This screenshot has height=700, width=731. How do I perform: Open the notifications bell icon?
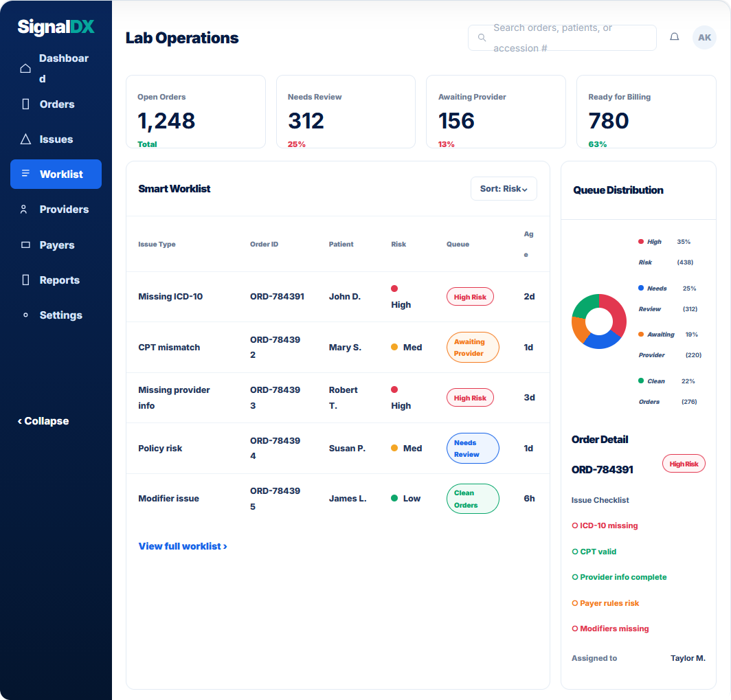click(674, 37)
